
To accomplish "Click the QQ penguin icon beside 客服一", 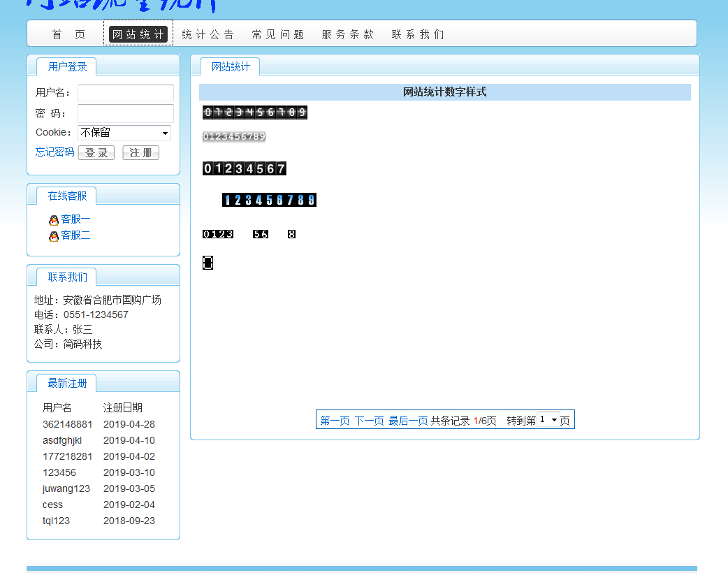I will (x=54, y=220).
